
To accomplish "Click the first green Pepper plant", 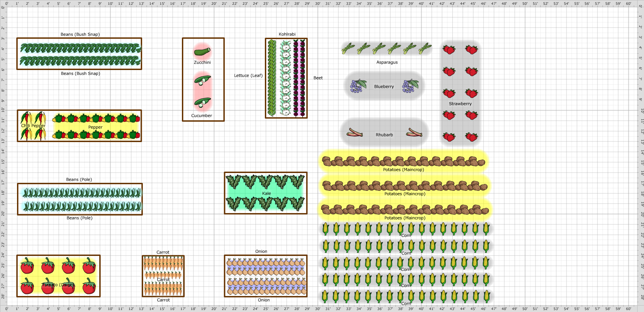I will 58,118.
